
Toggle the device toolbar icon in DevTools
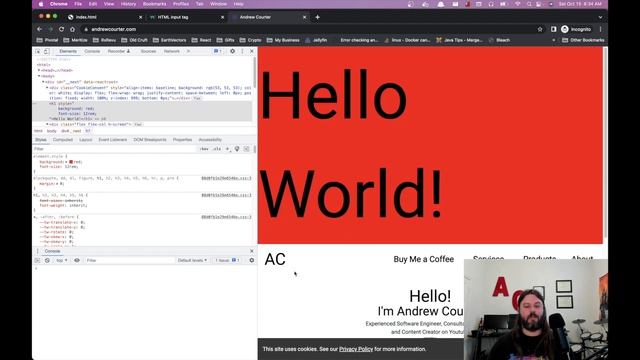click(47, 51)
